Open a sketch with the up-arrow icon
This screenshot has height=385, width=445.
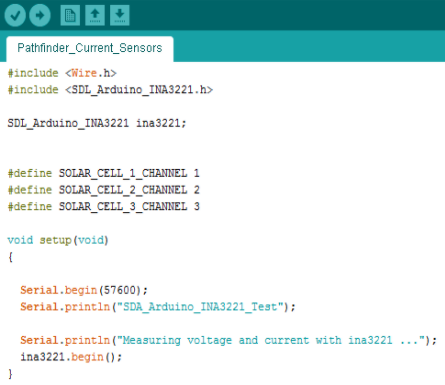point(95,15)
